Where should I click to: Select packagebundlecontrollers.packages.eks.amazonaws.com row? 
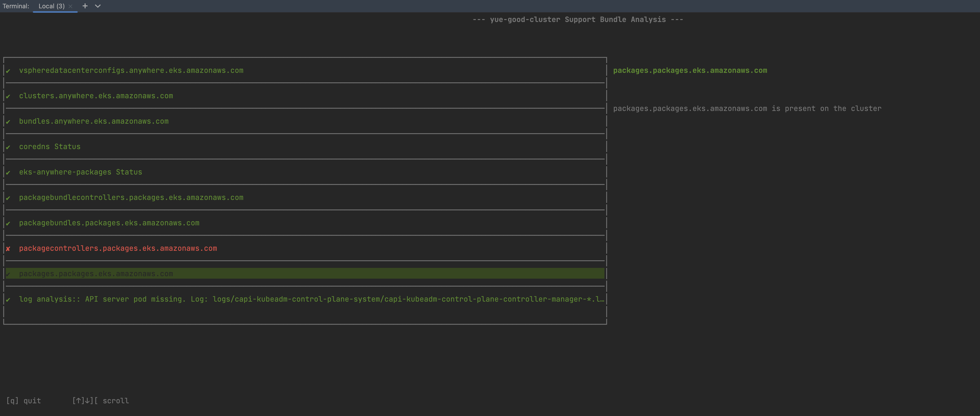(131, 197)
